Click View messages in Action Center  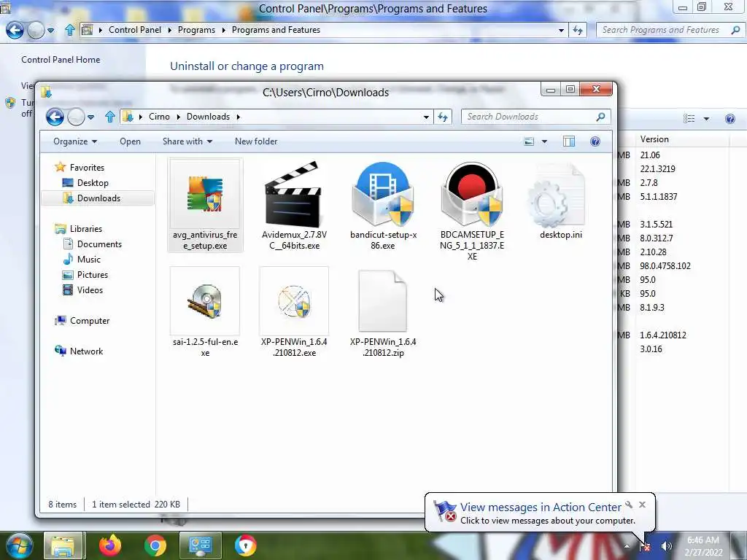pyautogui.click(x=541, y=507)
